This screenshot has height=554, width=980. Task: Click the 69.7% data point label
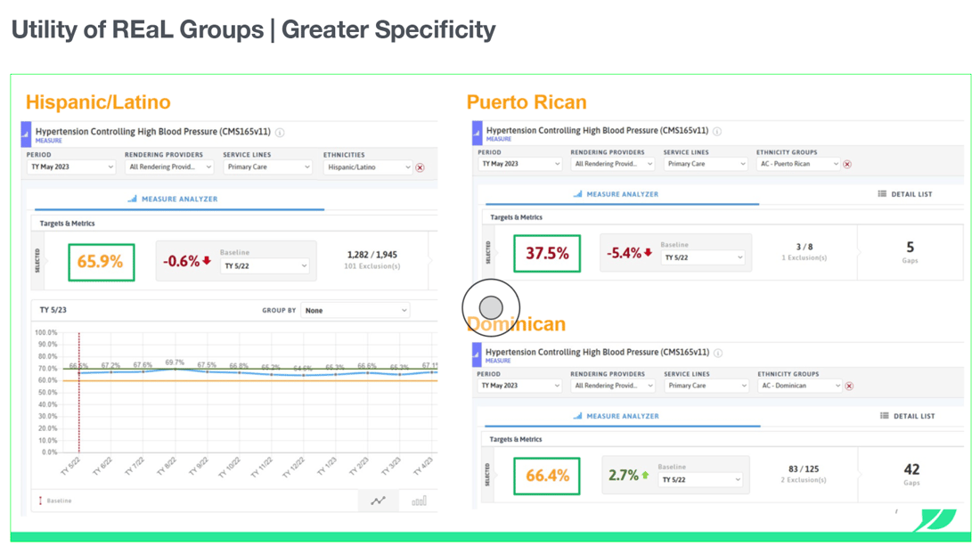pos(175,363)
